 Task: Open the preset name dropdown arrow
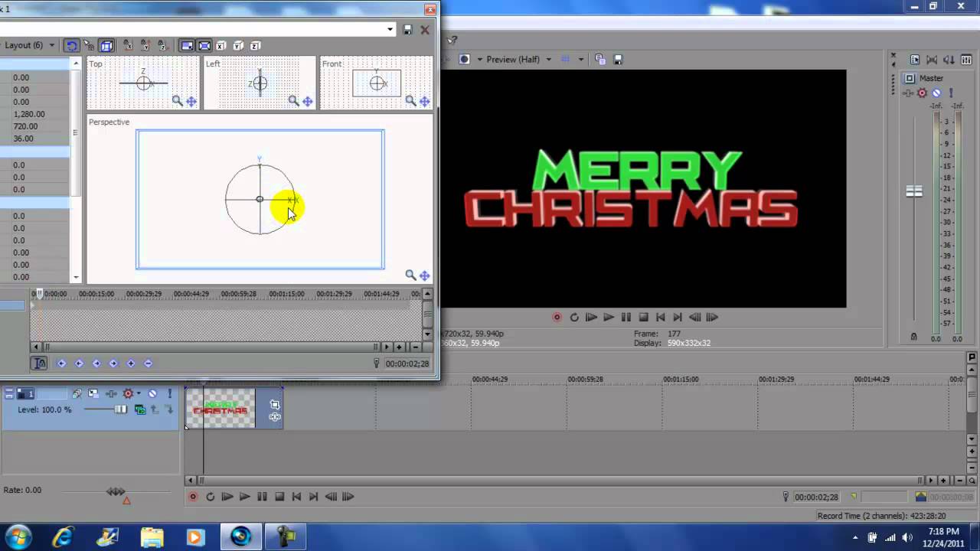[x=390, y=30]
